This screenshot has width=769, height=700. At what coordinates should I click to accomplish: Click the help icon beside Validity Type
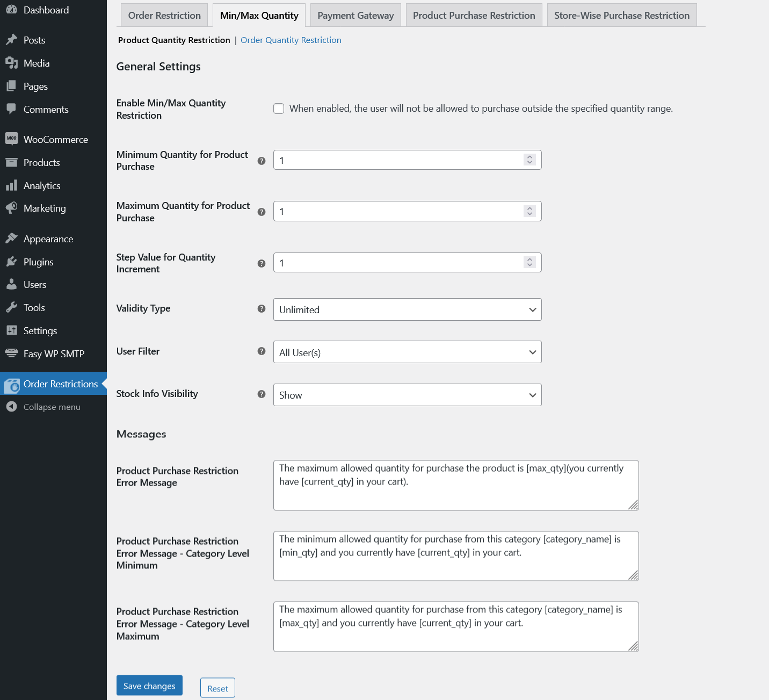point(262,309)
